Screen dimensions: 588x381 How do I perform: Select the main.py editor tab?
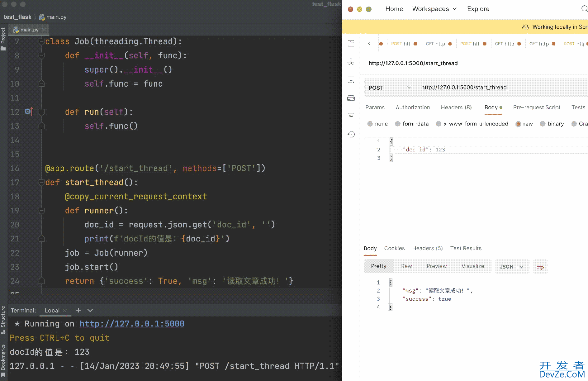point(29,30)
